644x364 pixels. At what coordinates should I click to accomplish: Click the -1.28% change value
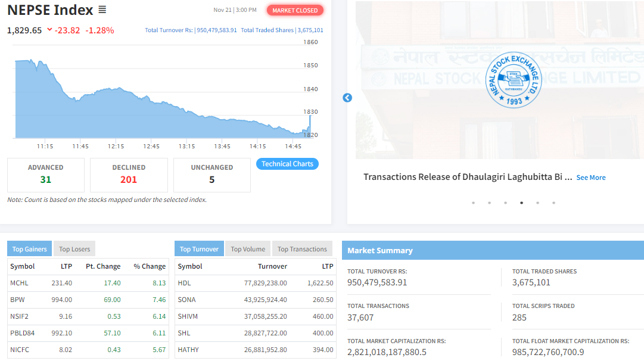[x=100, y=30]
